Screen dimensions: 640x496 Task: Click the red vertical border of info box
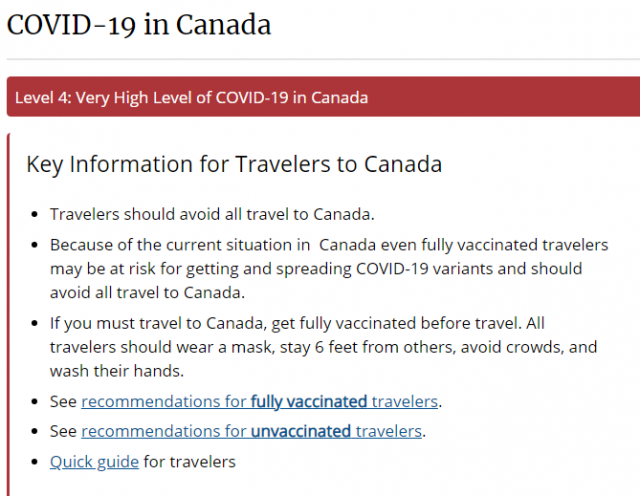tap(9, 314)
